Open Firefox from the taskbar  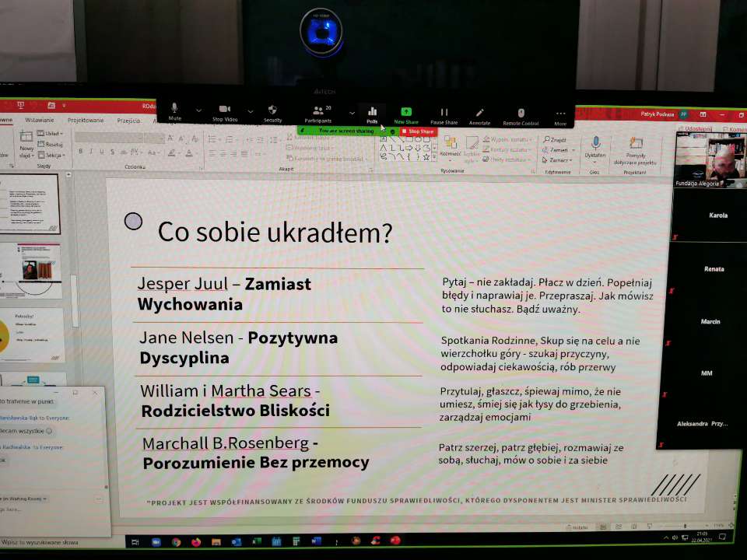point(196,541)
